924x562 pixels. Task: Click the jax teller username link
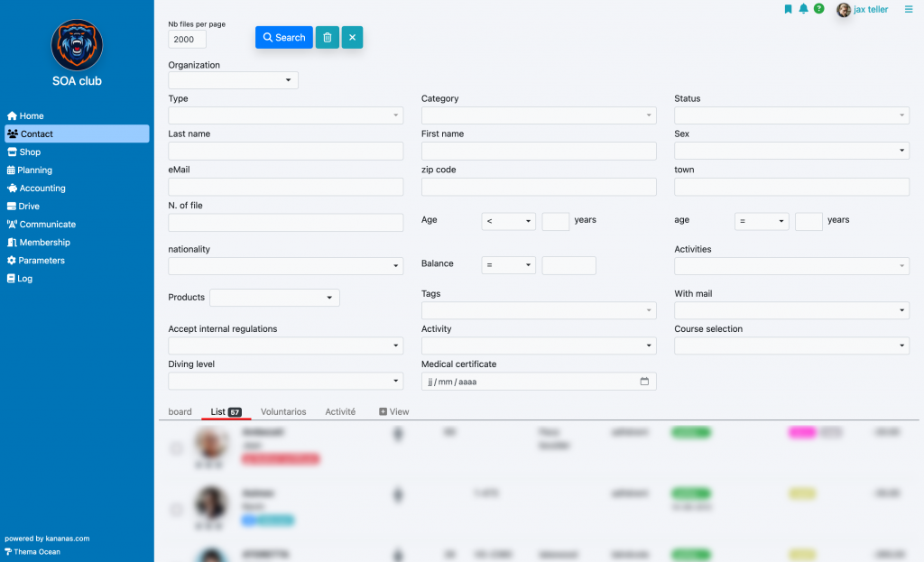pos(871,9)
